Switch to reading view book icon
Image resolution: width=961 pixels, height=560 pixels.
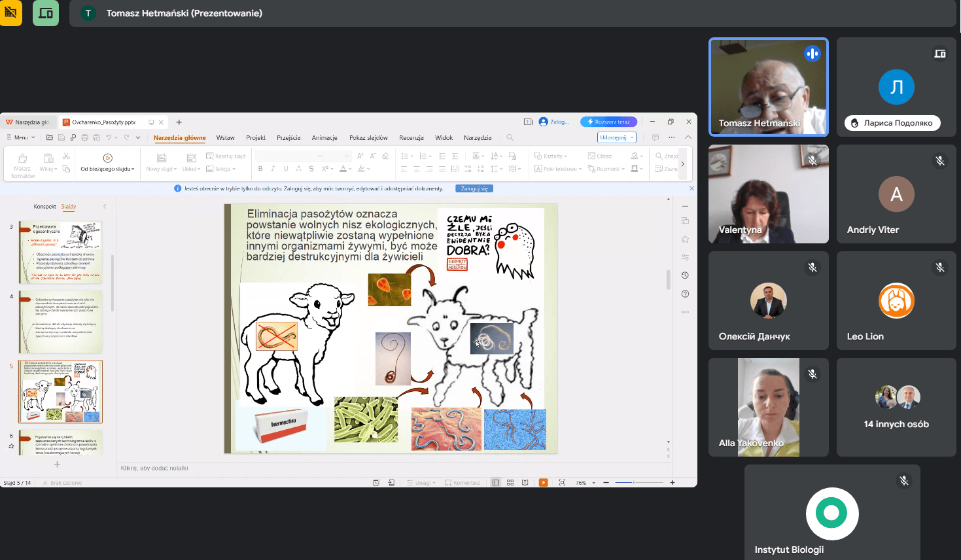click(525, 483)
